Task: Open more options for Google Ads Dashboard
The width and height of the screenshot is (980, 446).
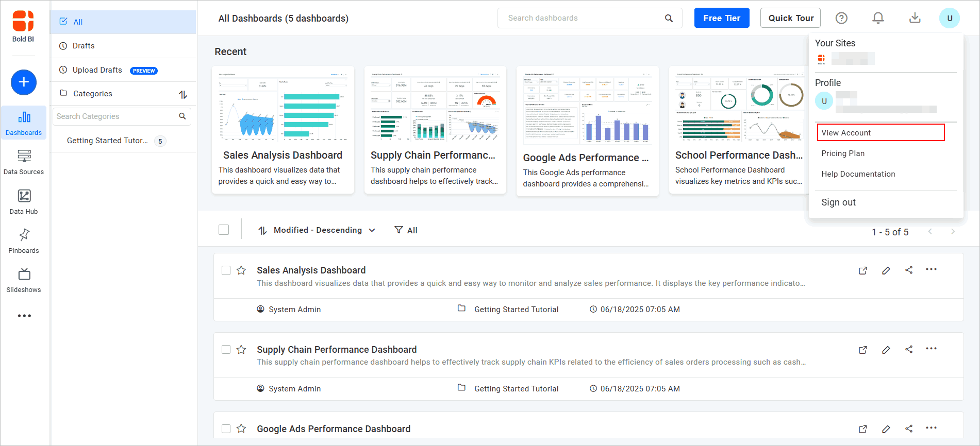Action: 931,428
